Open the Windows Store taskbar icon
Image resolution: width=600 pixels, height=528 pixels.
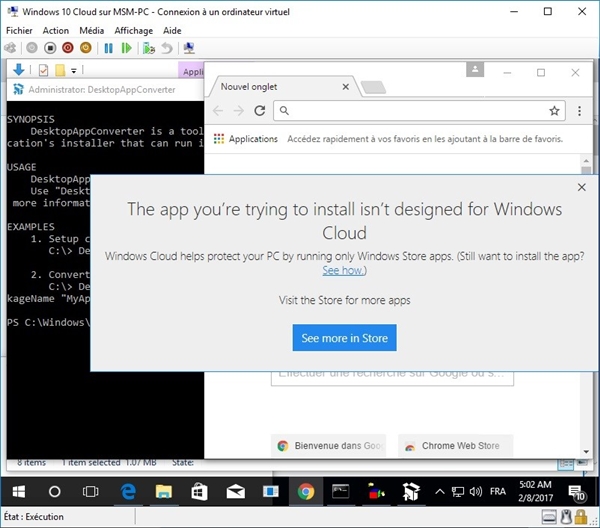coord(199,491)
